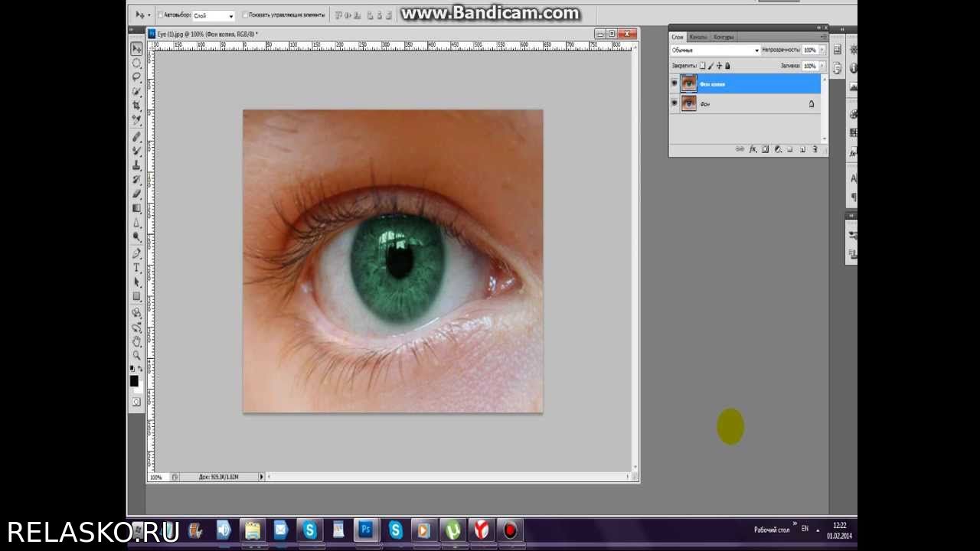Image resolution: width=980 pixels, height=551 pixels.
Task: Pick the Clone Stamp tool
Action: [137, 165]
